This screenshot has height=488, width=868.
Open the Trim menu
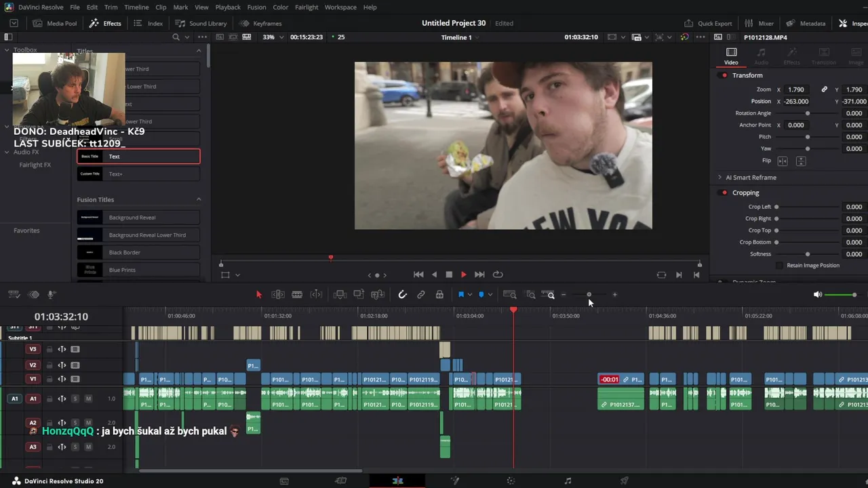pyautogui.click(x=111, y=7)
